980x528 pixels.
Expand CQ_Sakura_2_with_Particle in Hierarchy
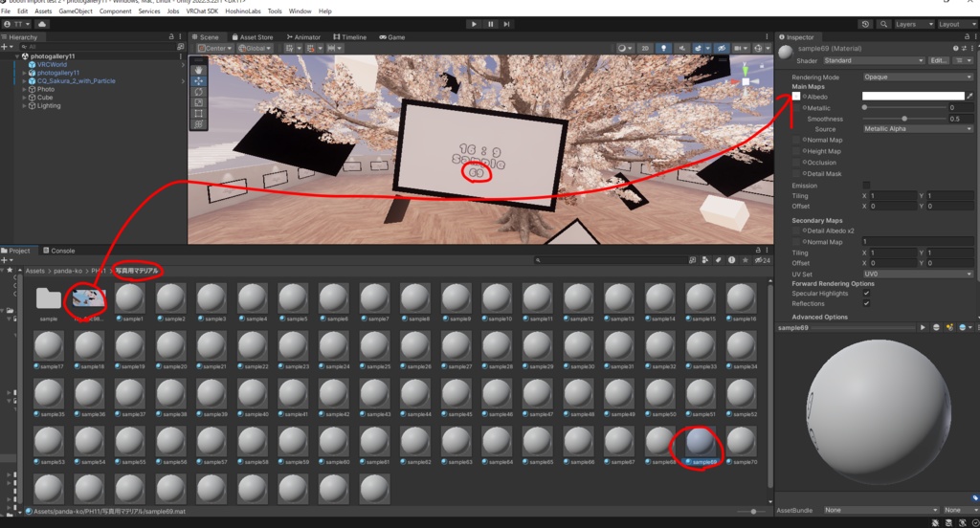click(25, 81)
